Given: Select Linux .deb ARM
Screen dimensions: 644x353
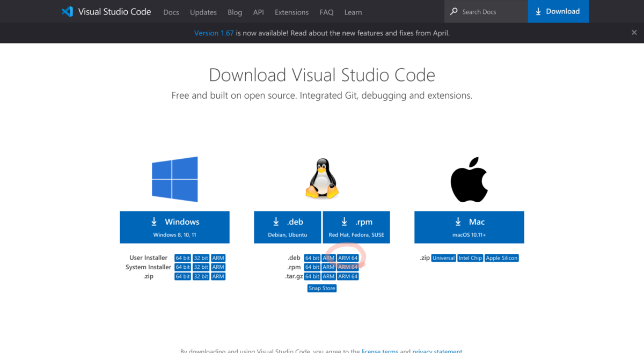Looking at the screenshot, I should point(328,258).
